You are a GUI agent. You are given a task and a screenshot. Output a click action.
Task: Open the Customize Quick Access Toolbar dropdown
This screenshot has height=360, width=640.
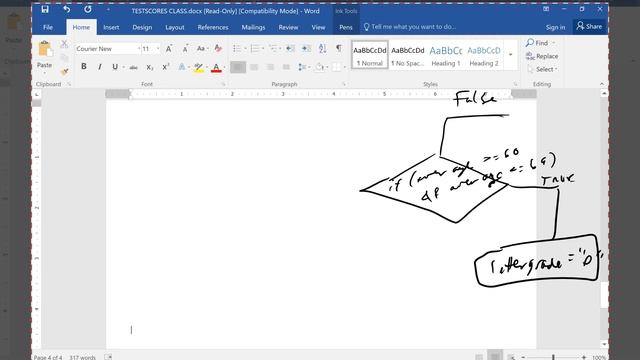108,9
